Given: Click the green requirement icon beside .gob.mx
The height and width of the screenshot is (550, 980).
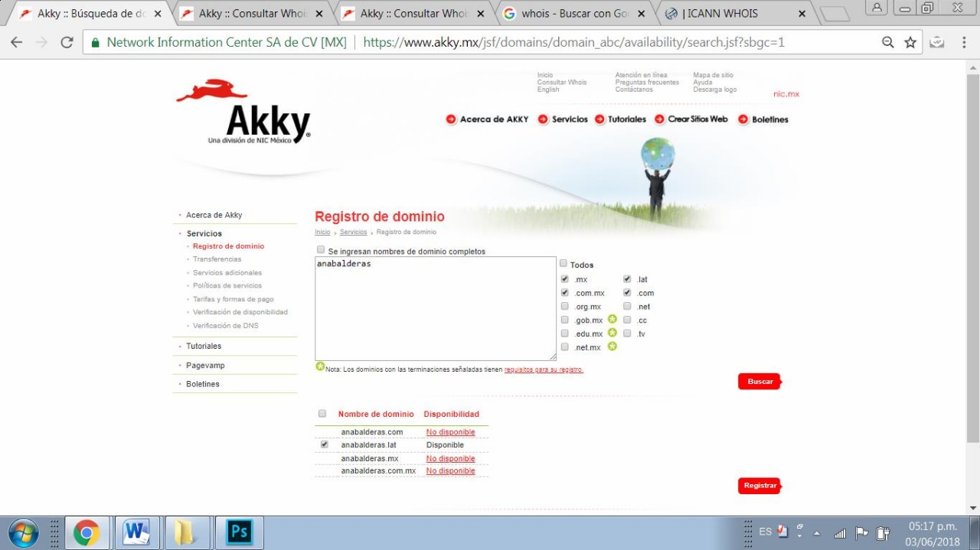Looking at the screenshot, I should tap(612, 320).
